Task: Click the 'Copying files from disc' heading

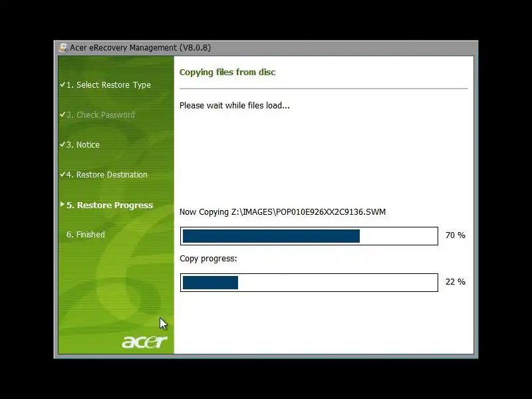Action: [x=227, y=72]
